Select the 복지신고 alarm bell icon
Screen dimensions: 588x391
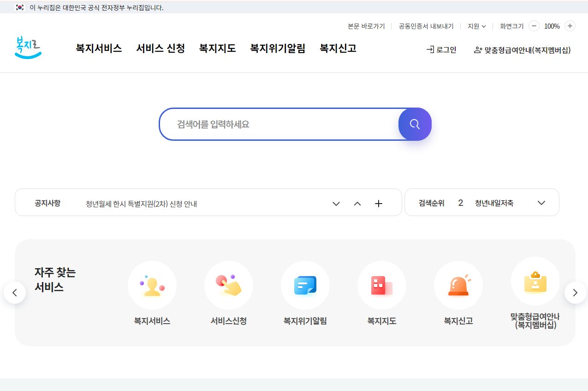(x=458, y=285)
